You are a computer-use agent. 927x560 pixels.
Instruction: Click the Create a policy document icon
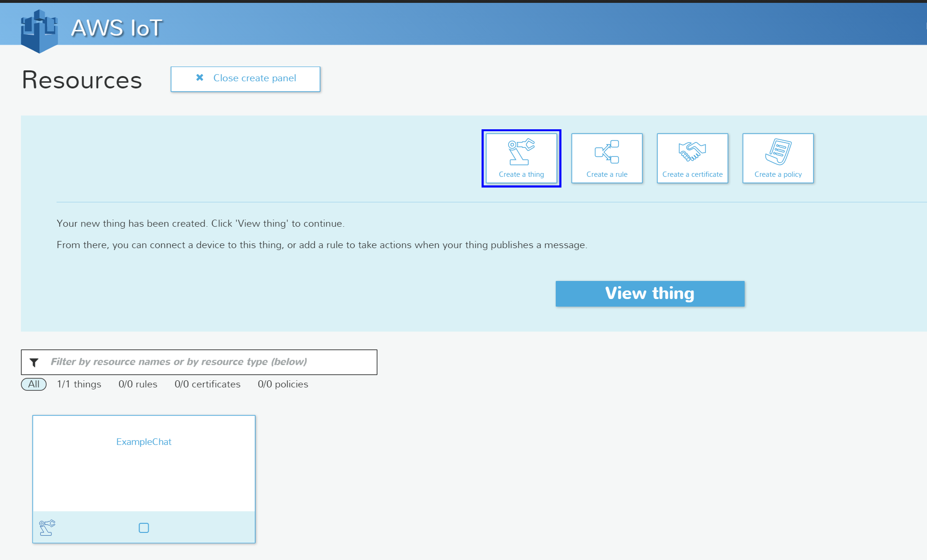[778, 152]
